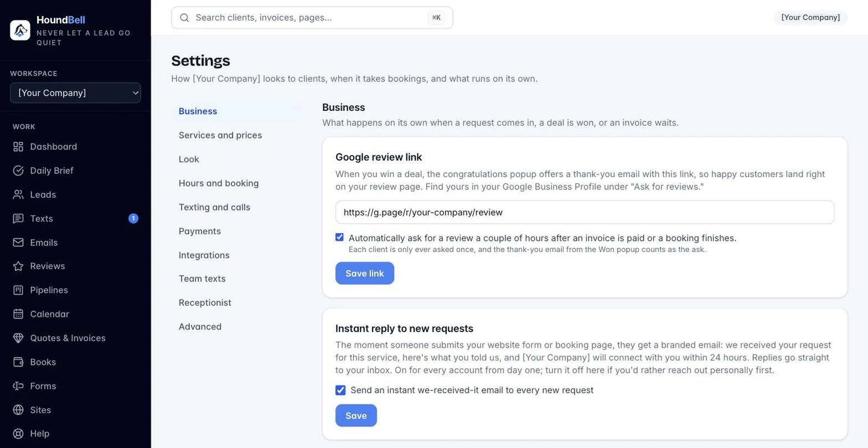Expand the workspace [Your Company] dropdown
Viewport: 868px width, 448px height.
coord(75,93)
